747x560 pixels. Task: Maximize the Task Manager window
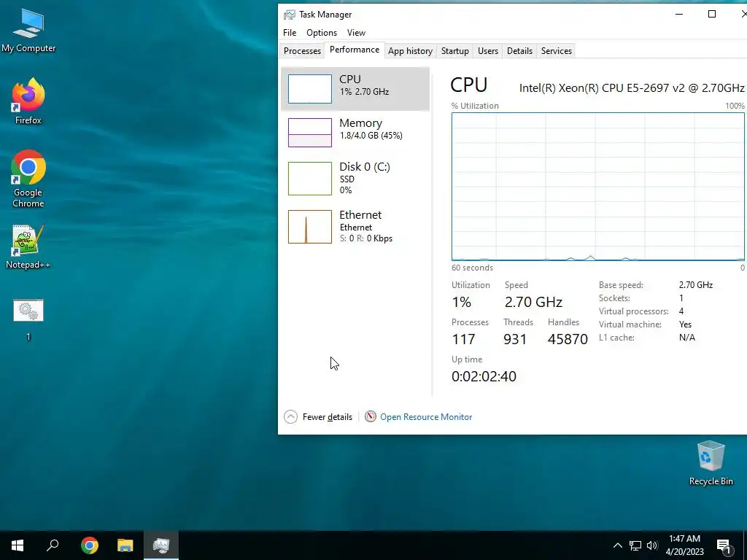click(712, 15)
